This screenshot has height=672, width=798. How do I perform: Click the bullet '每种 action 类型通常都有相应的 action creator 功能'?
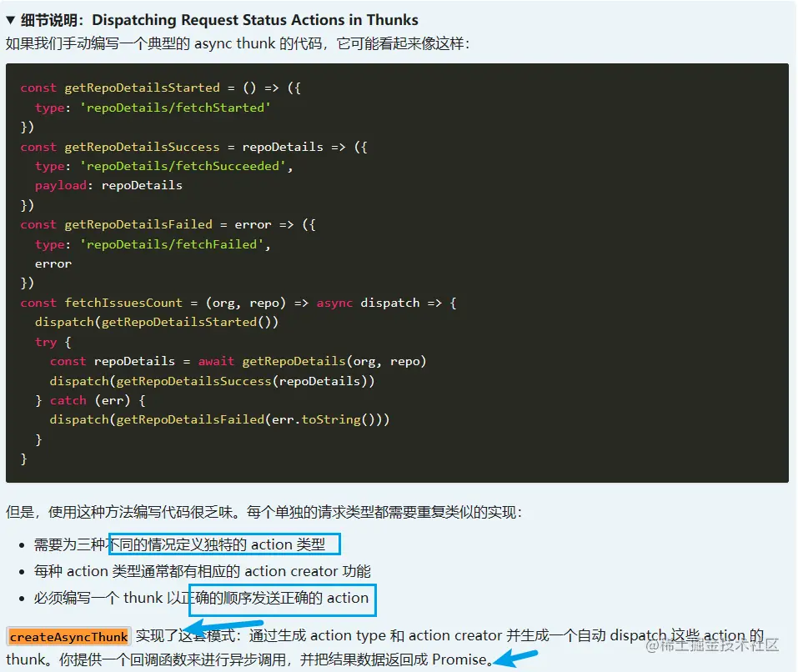202,571
